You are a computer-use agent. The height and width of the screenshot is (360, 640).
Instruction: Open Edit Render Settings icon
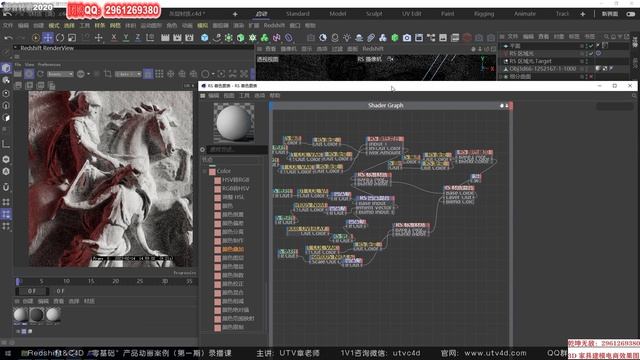[189, 38]
